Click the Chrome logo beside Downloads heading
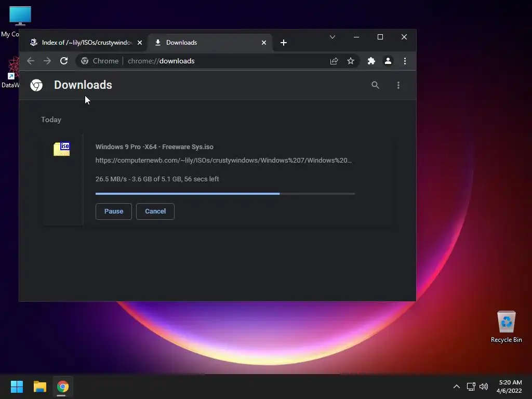 (36, 85)
